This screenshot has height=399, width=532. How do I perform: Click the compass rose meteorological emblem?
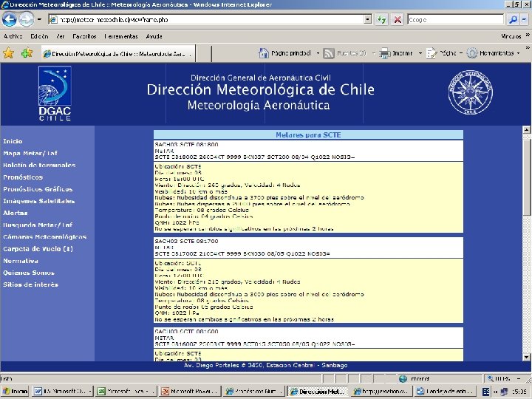[470, 92]
